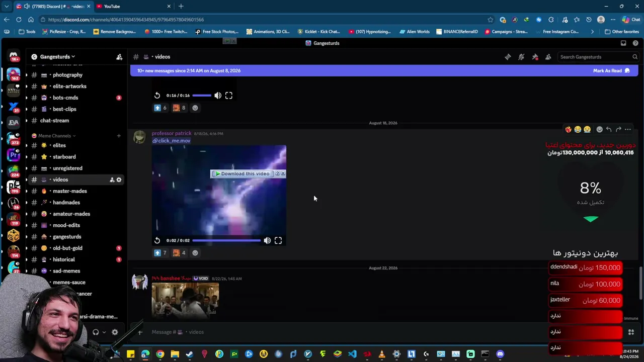The width and height of the screenshot is (644, 362).
Task: Open user settings gear near headphones
Action: [x=115, y=332]
